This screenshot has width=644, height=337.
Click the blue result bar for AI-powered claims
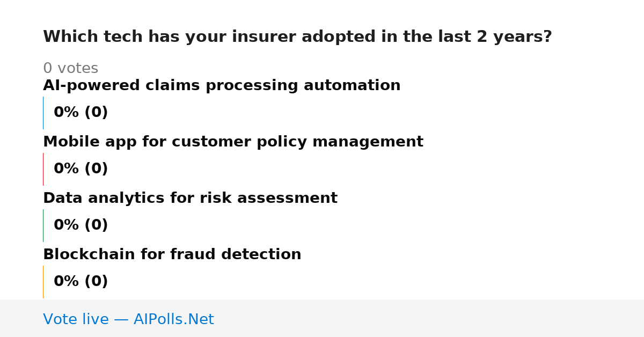[43, 113]
